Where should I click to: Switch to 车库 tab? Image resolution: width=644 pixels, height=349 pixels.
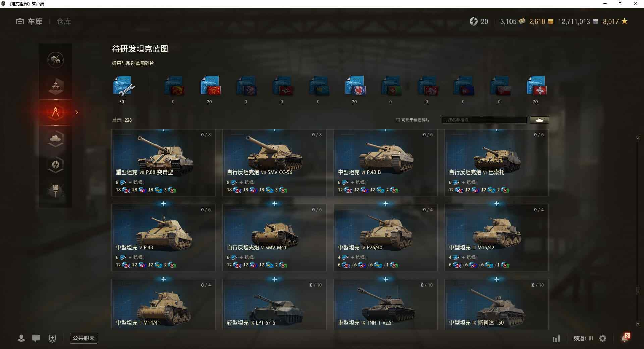pyautogui.click(x=29, y=21)
